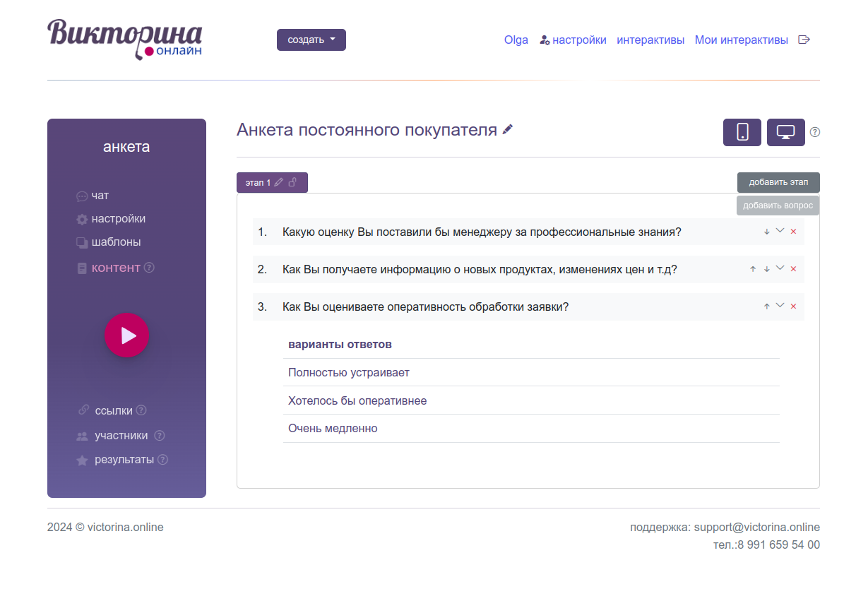Expand question 2 with the chevron
Viewport: 868px width, 613px height.
click(780, 268)
